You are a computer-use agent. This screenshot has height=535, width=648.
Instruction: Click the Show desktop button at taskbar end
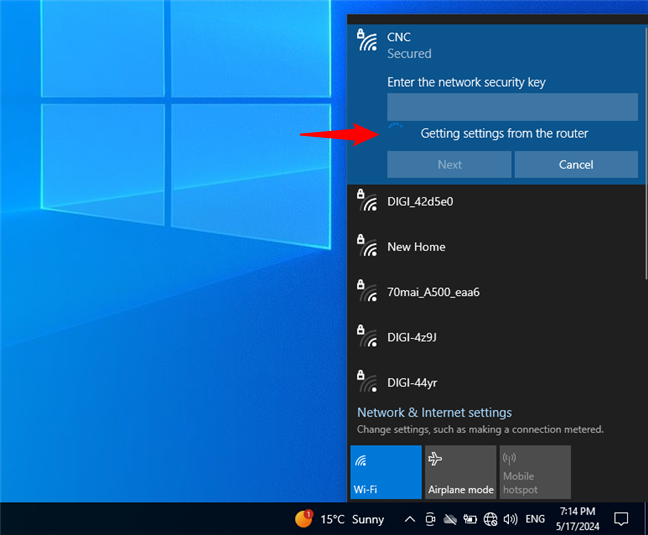tap(646, 519)
